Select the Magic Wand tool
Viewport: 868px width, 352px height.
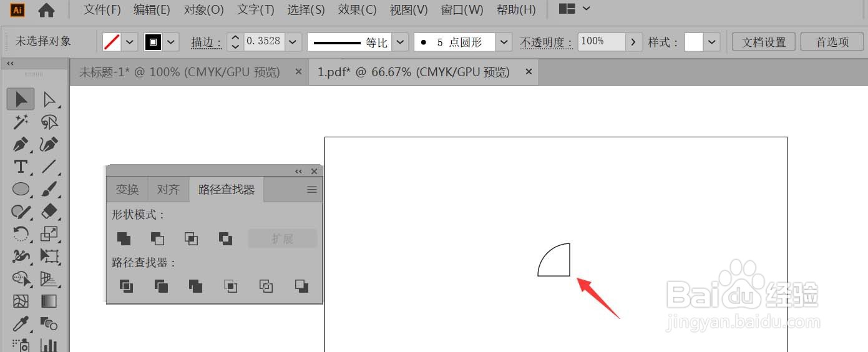click(x=21, y=122)
